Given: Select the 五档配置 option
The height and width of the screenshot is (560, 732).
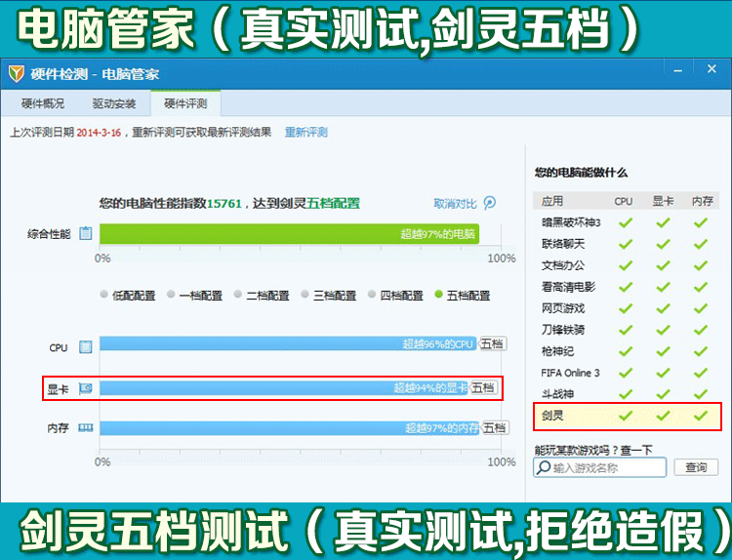Looking at the screenshot, I should [463, 295].
